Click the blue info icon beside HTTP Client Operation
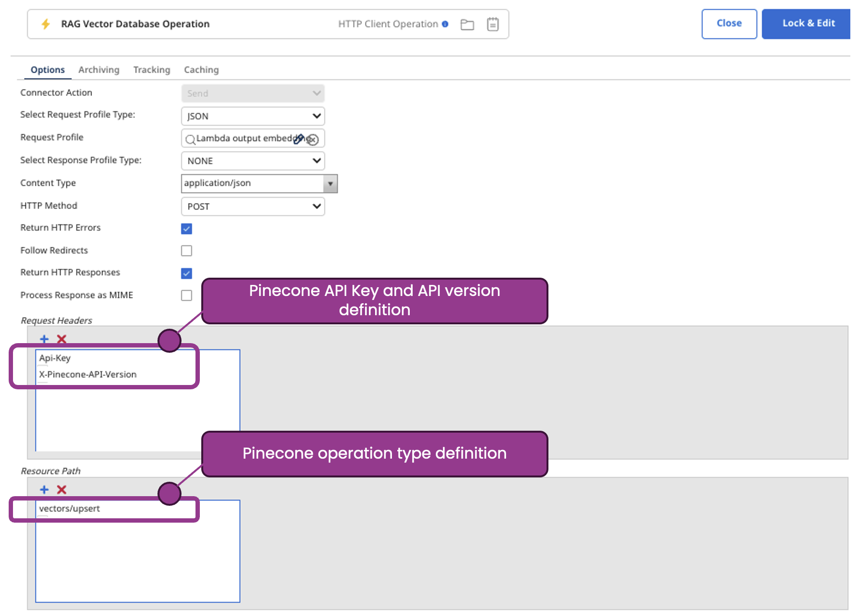 coord(445,24)
